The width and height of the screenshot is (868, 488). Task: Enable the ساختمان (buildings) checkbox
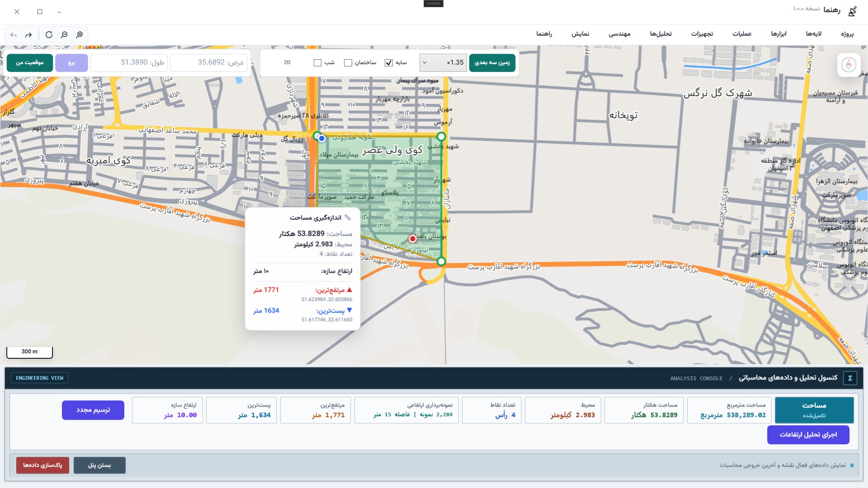pyautogui.click(x=348, y=63)
